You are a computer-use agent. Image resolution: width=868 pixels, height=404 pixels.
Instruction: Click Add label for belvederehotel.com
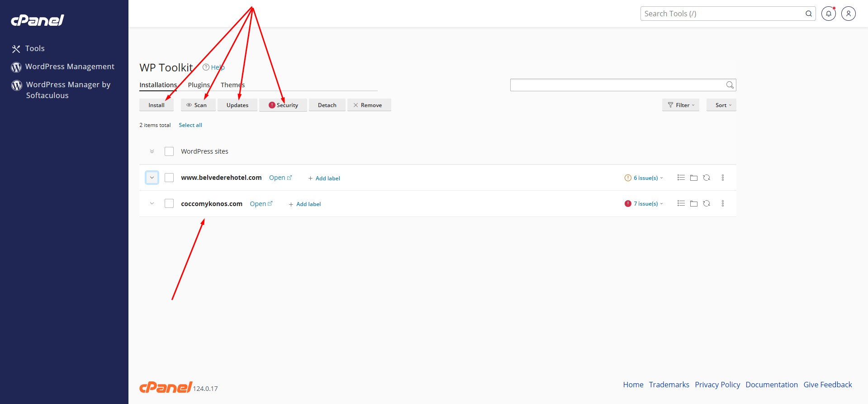click(x=324, y=179)
